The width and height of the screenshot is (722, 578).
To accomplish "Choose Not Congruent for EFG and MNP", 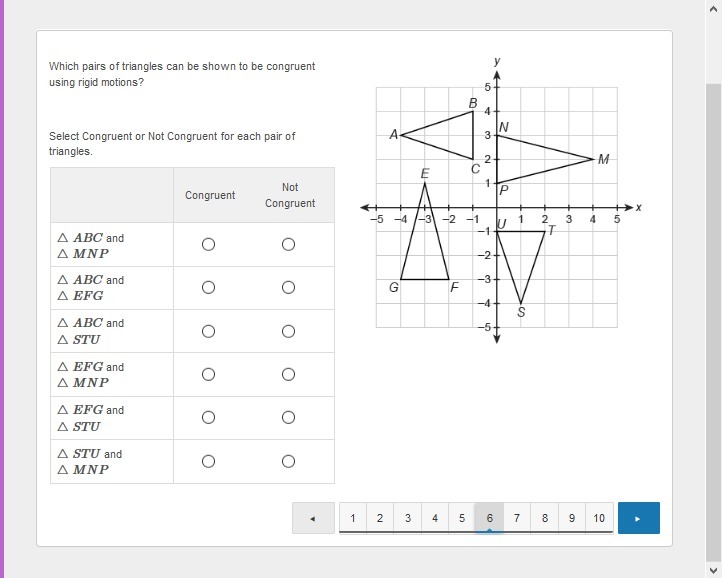I will coord(288,375).
